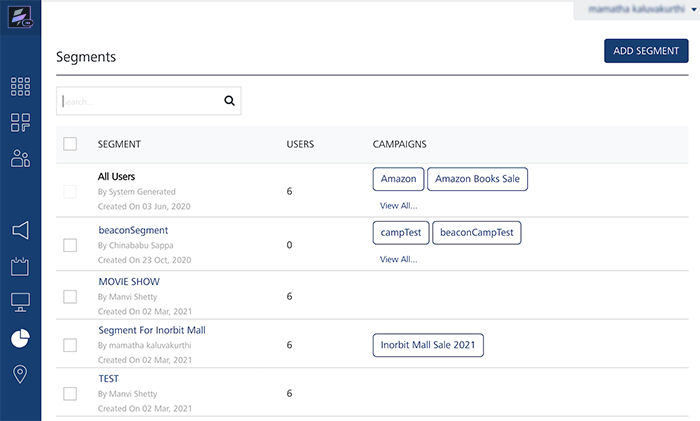Expand View All campaigns for beaconSegment
This screenshot has width=700, height=421.
[398, 259]
